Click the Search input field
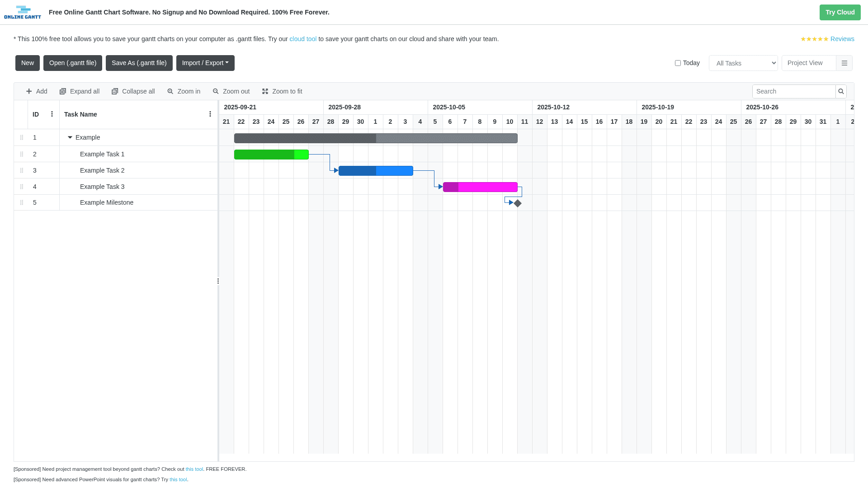 (x=793, y=91)
